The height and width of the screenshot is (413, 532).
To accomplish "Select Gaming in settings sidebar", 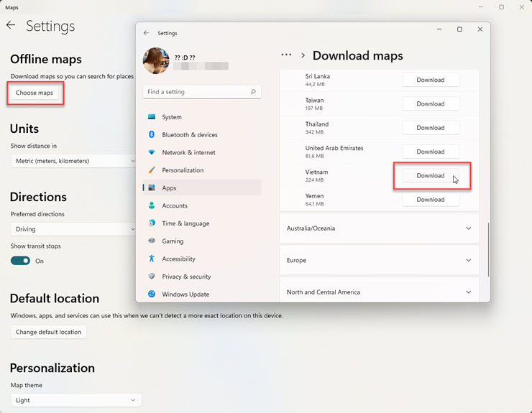I will coord(173,241).
